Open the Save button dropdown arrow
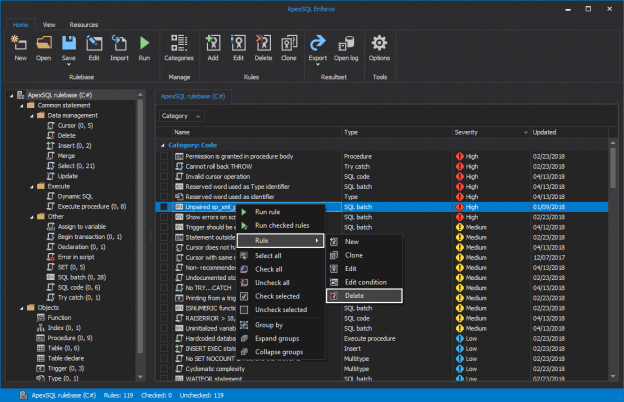This screenshot has width=624, height=402. [68, 64]
